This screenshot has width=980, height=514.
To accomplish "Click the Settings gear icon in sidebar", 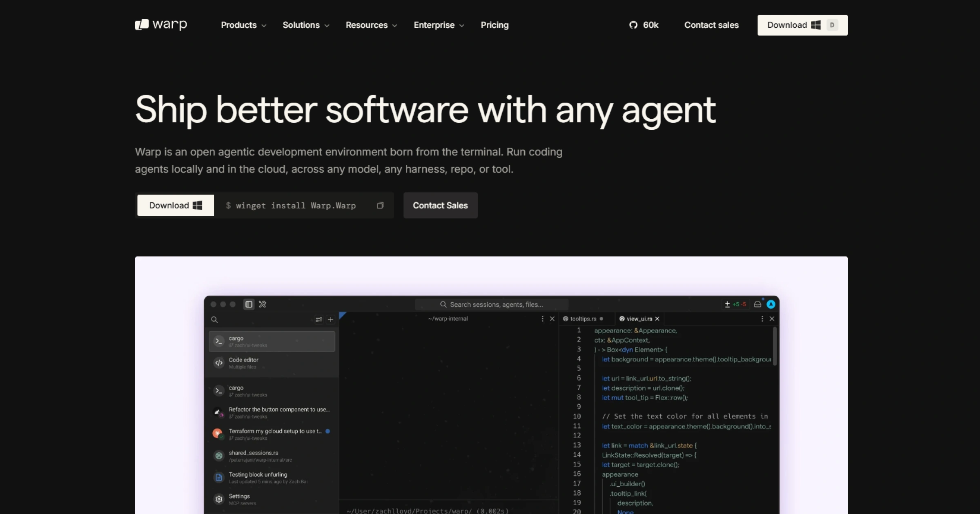I will click(x=219, y=499).
